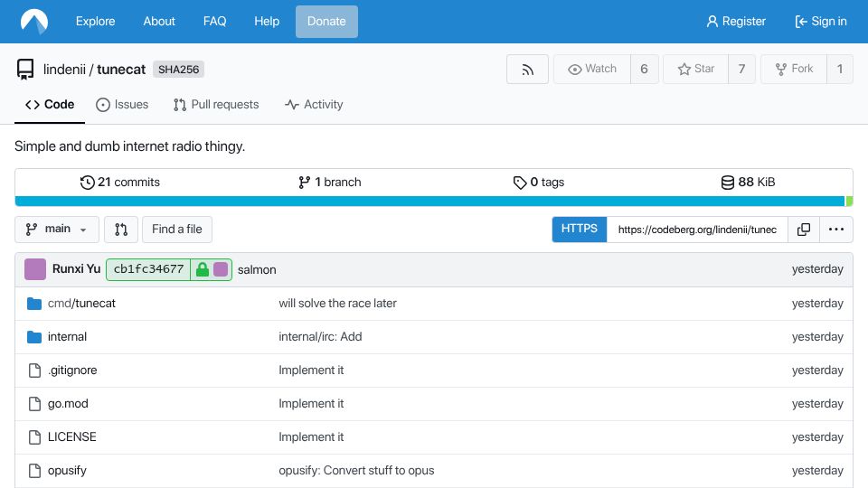Image resolution: width=868 pixels, height=488 pixels.
Task: Copy the clone URL to clipboard
Action: [x=803, y=229]
